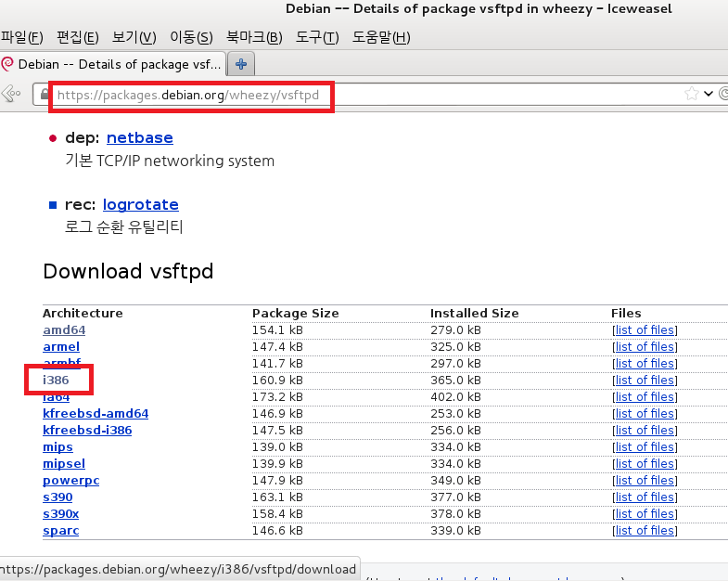The width and height of the screenshot is (728, 581).
Task: Click the 'Architecture' column header
Action: 83,314
